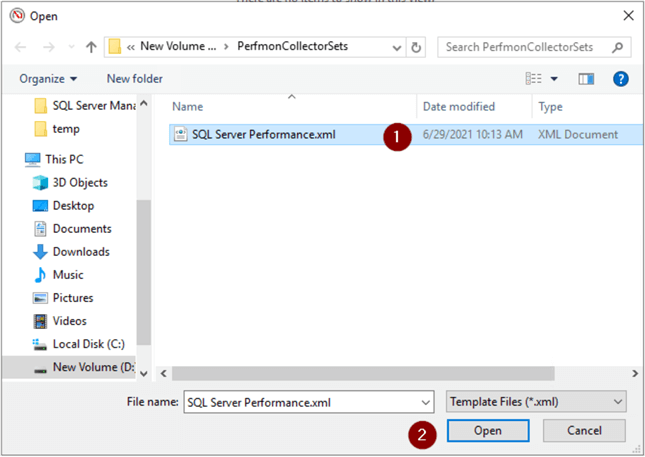Open Help with the question mark icon
Image resolution: width=645 pixels, height=457 pixels.
click(620, 79)
